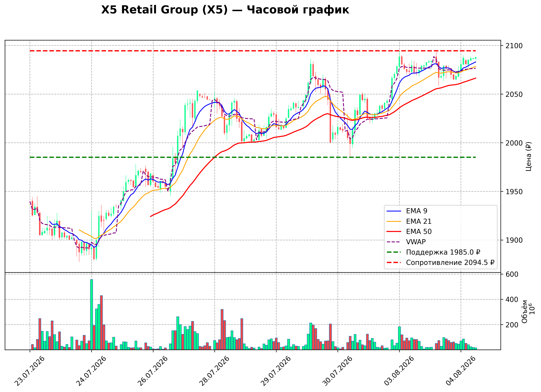Image resolution: width=541 pixels, height=392 pixels.
Task: Click the orange line sample beside EMA 21 in legend
Action: click(x=394, y=221)
